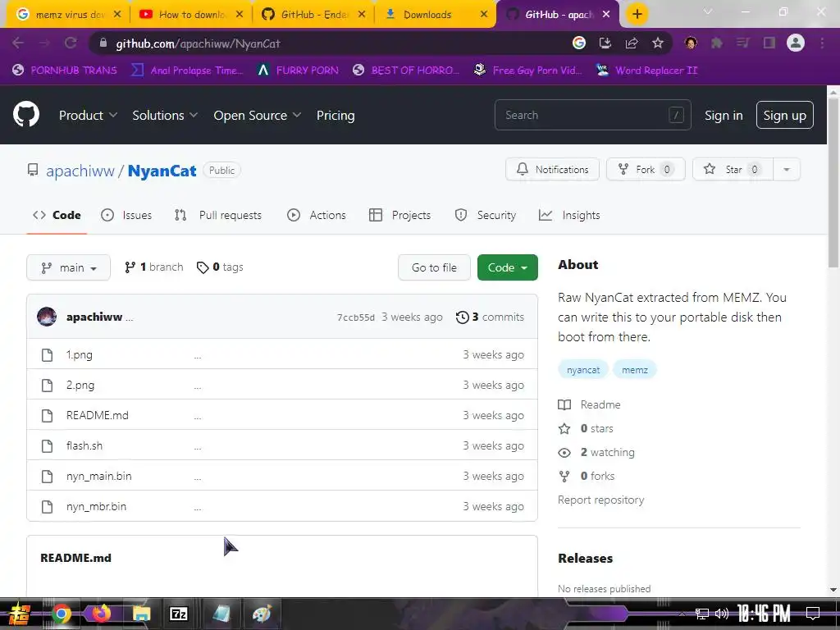Click the Sign up button
840x630 pixels.
click(784, 115)
